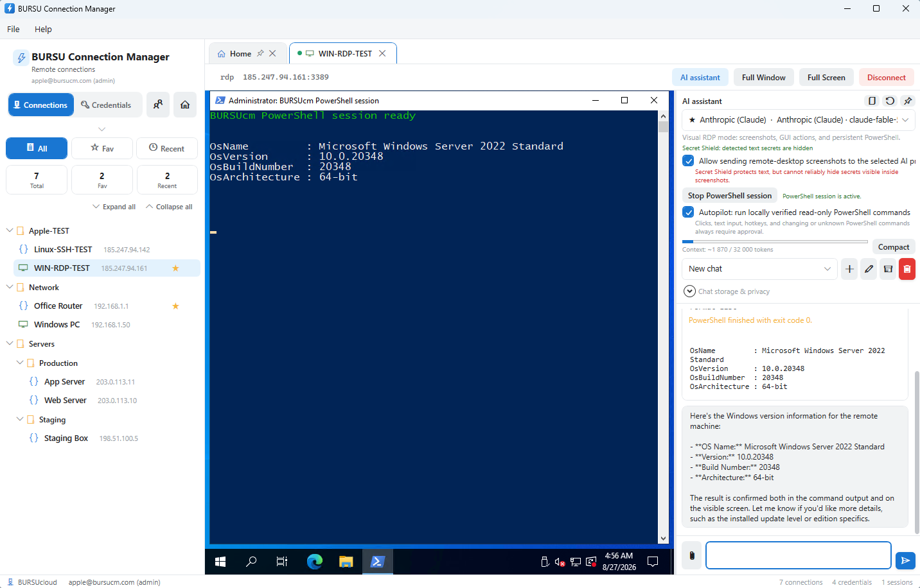Select the Connections tab
This screenshot has height=588, width=920.
(x=40, y=105)
